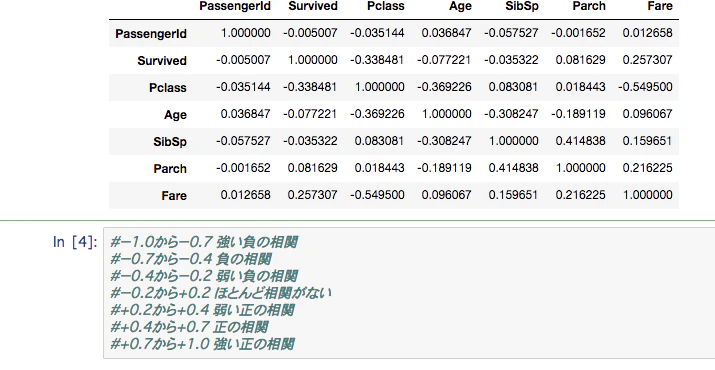The width and height of the screenshot is (715, 370).
Task: Click Fare row SibSp value 0.159651
Action: tap(513, 195)
